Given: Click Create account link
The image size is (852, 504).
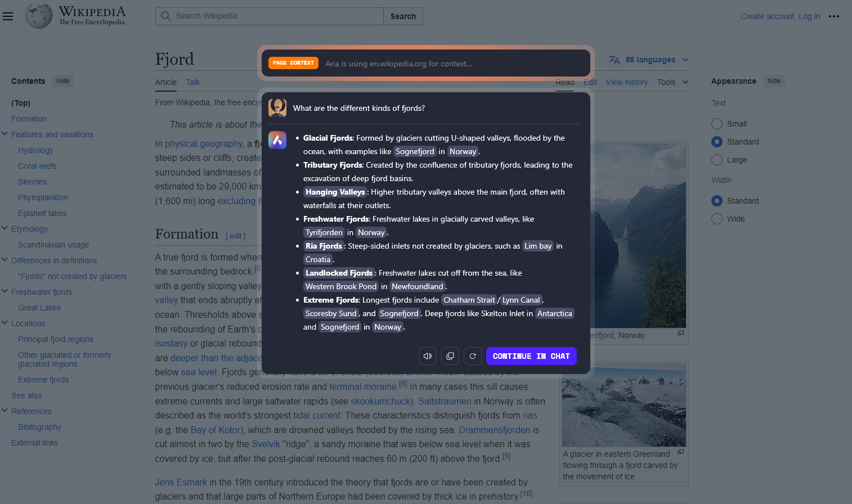Looking at the screenshot, I should pyautogui.click(x=767, y=16).
